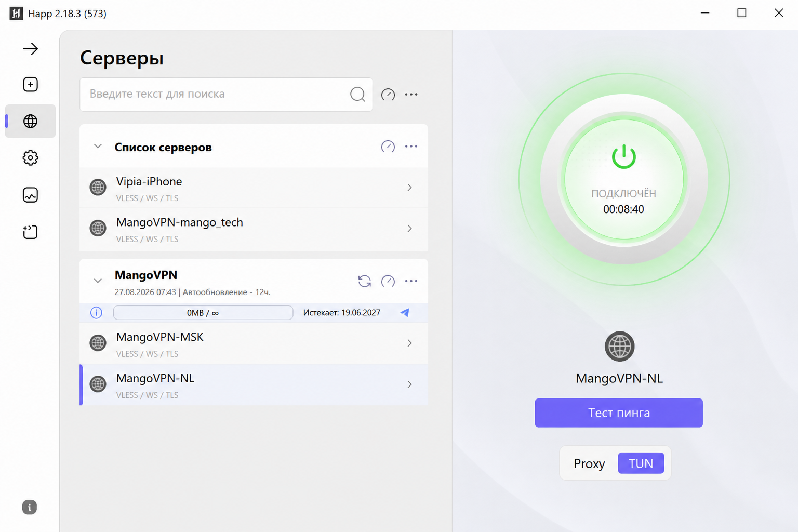Select the Vipia-iPhone server
Viewport: 798px width, 532px height.
coord(254,188)
